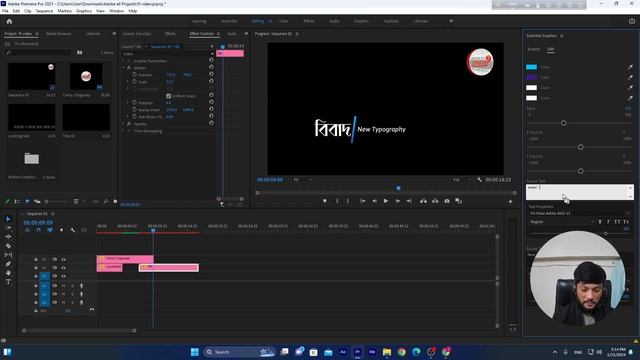
Task: Click eyedropper beside cyan color swatch
Action: point(630,67)
